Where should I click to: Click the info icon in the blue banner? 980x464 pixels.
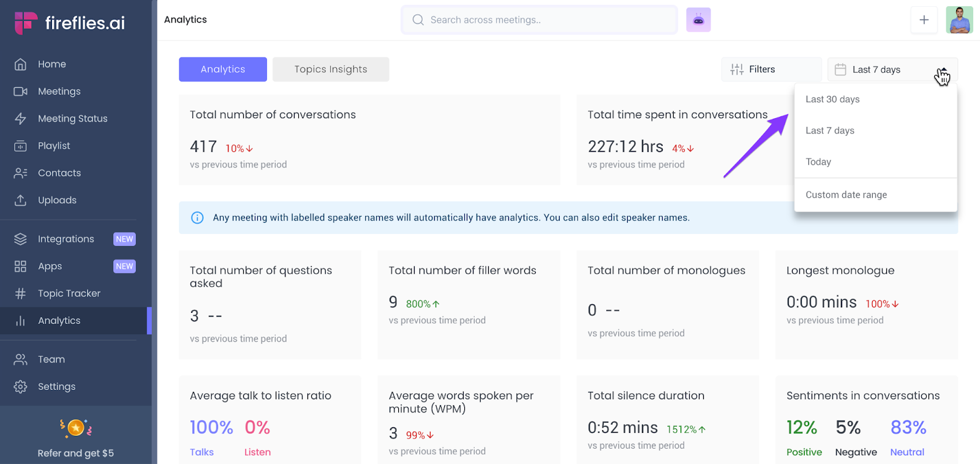point(197,218)
